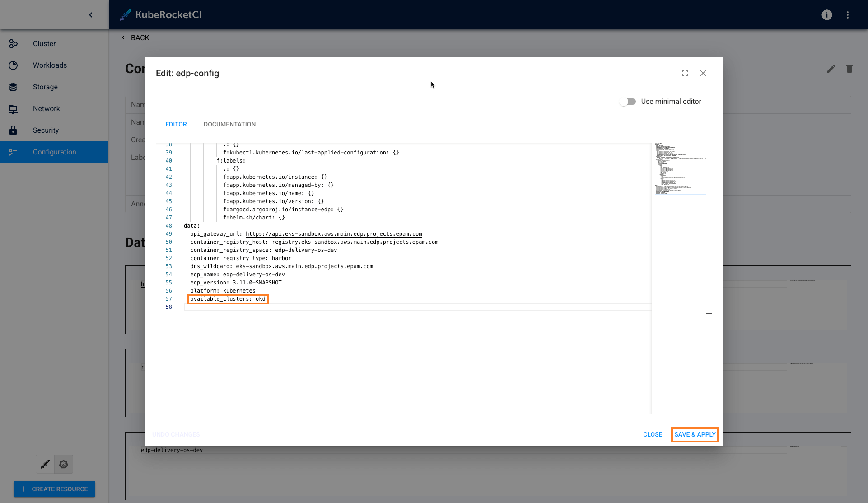Image resolution: width=868 pixels, height=503 pixels.
Task: Open the kebab menu in top-right corner
Action: click(x=848, y=15)
